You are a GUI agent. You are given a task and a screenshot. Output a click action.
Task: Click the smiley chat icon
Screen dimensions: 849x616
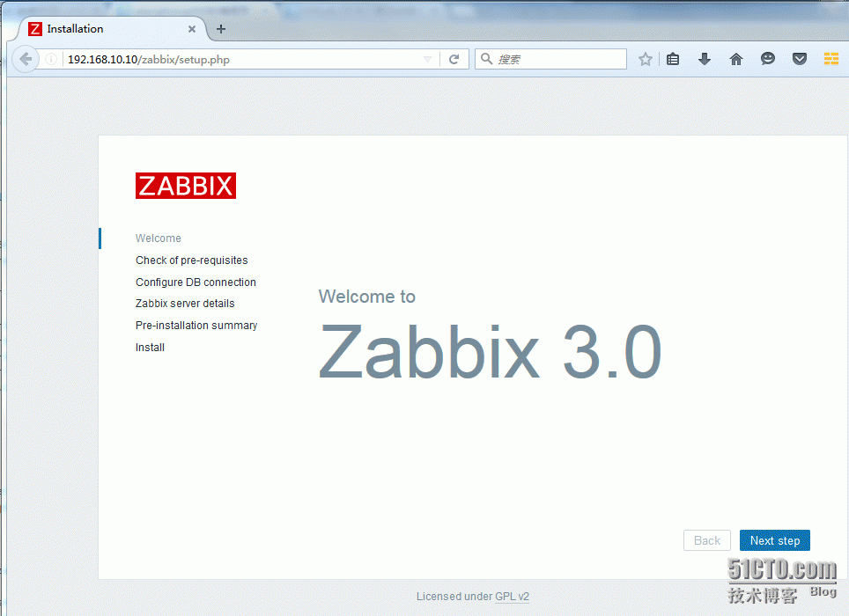tap(768, 58)
